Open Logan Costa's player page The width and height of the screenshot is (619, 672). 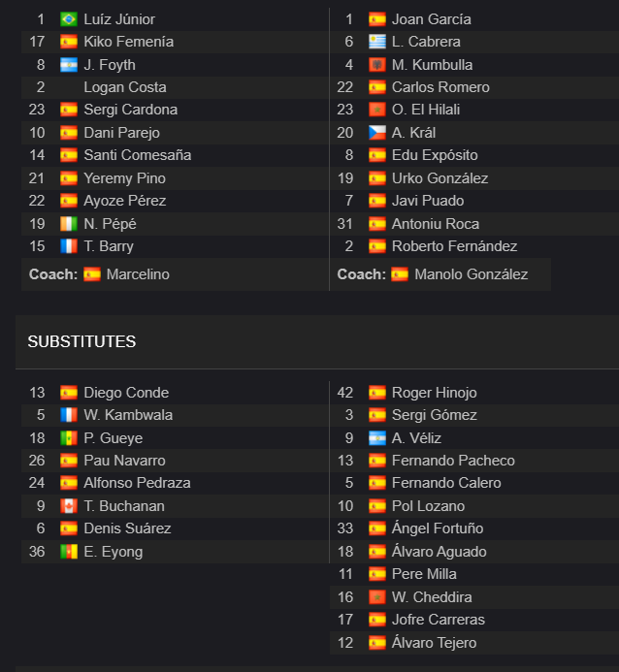[125, 87]
